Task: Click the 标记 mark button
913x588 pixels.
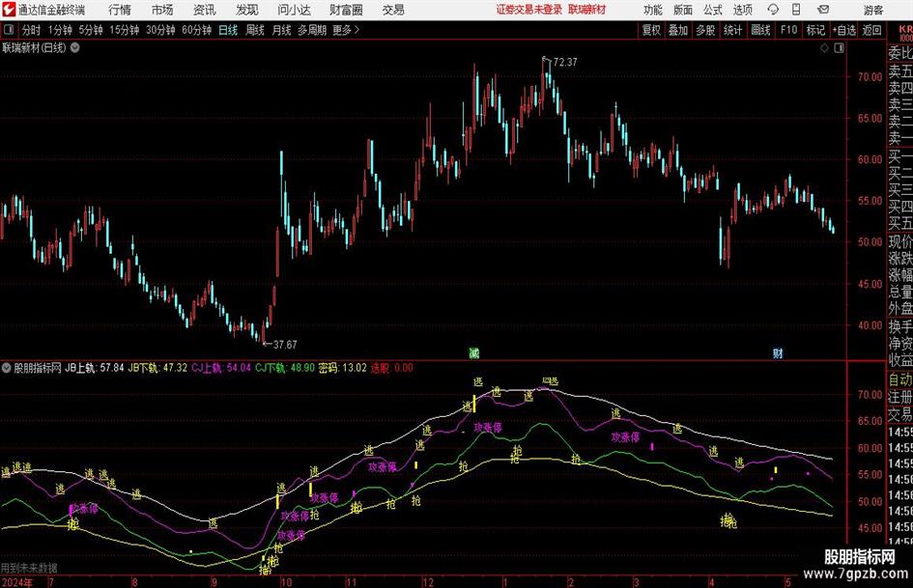Action: 815,30
